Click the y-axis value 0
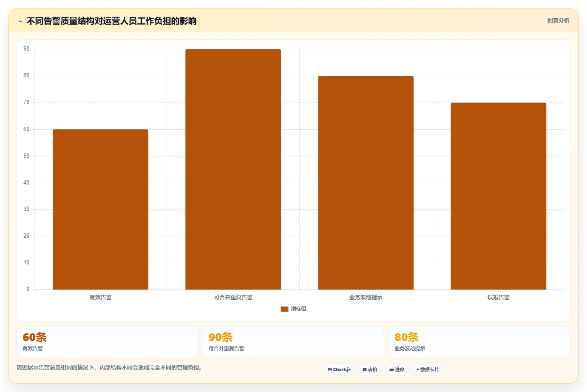 pos(28,290)
